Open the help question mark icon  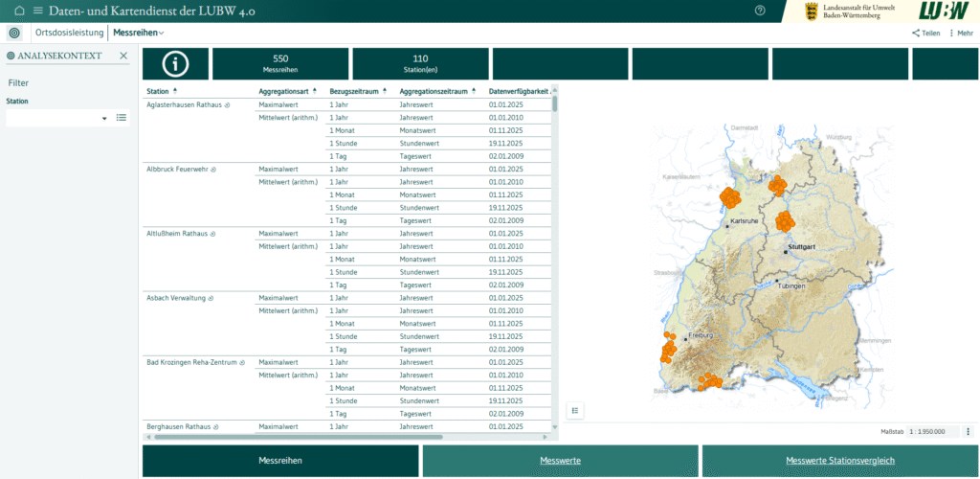[x=760, y=11]
